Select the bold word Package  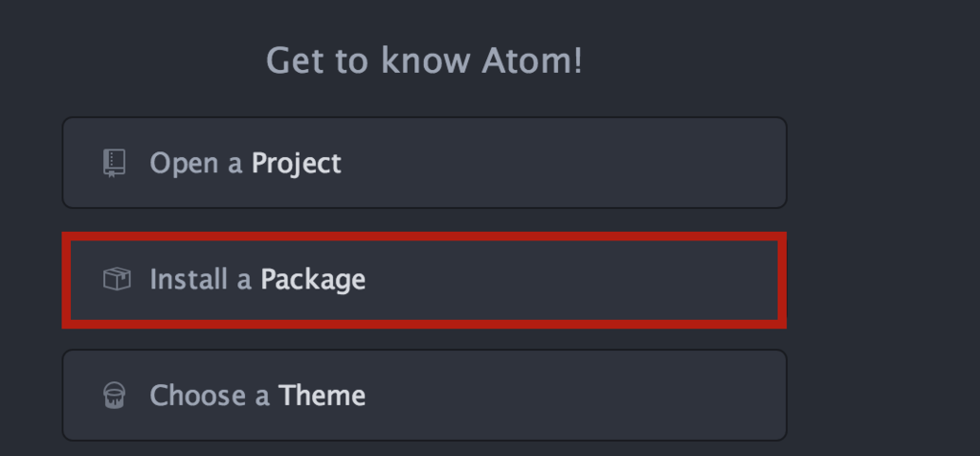pos(313,281)
